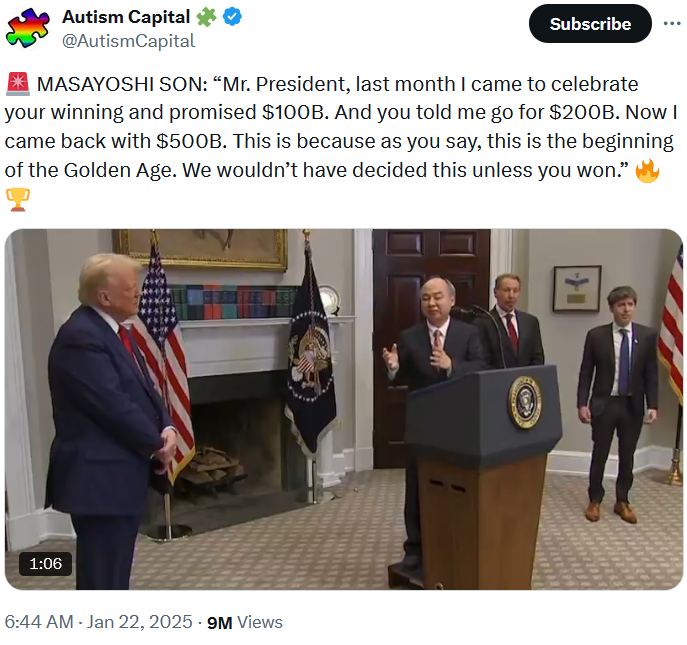Open the @AutismCapital handle link
Viewport: 687px width, 645px height.
[x=129, y=41]
